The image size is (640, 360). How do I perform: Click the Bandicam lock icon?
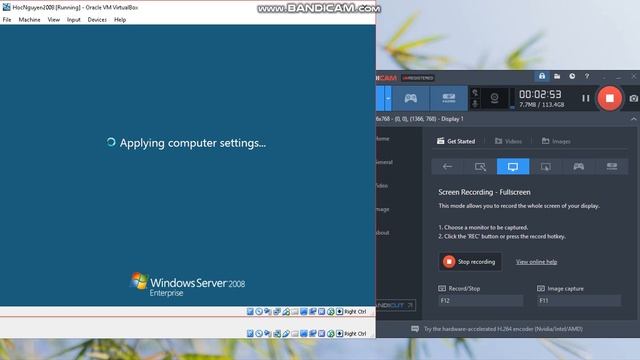[542, 76]
